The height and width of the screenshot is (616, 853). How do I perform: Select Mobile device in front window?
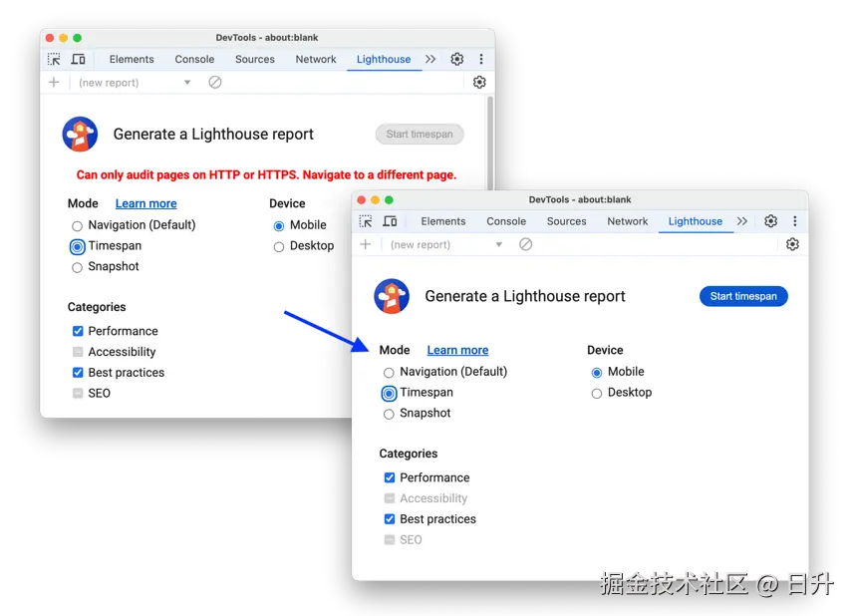tap(597, 372)
